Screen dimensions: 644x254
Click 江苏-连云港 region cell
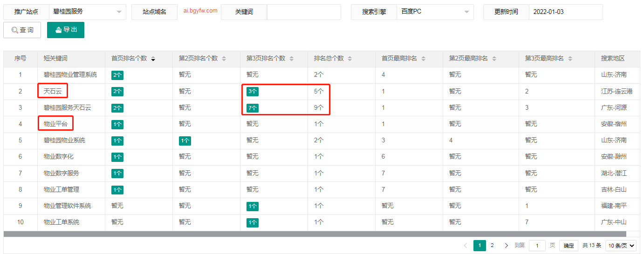pyautogui.click(x=617, y=91)
